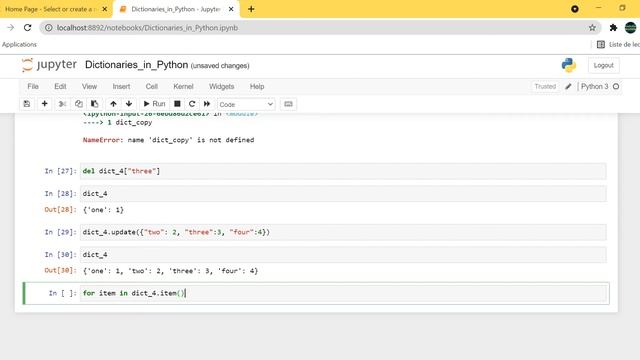The height and width of the screenshot is (360, 640).
Task: Move selected cell up arrow
Action: (113, 104)
